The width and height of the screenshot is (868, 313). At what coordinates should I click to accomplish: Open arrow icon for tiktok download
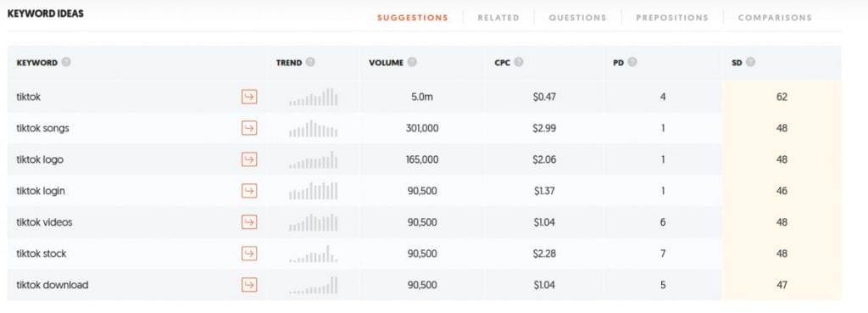250,285
